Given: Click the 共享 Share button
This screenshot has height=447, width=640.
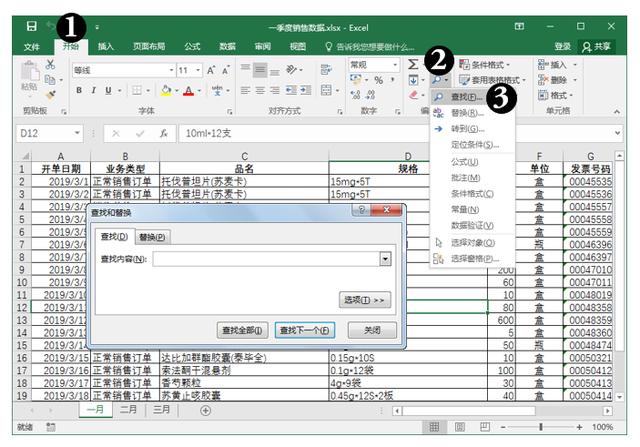Looking at the screenshot, I should coord(596,47).
